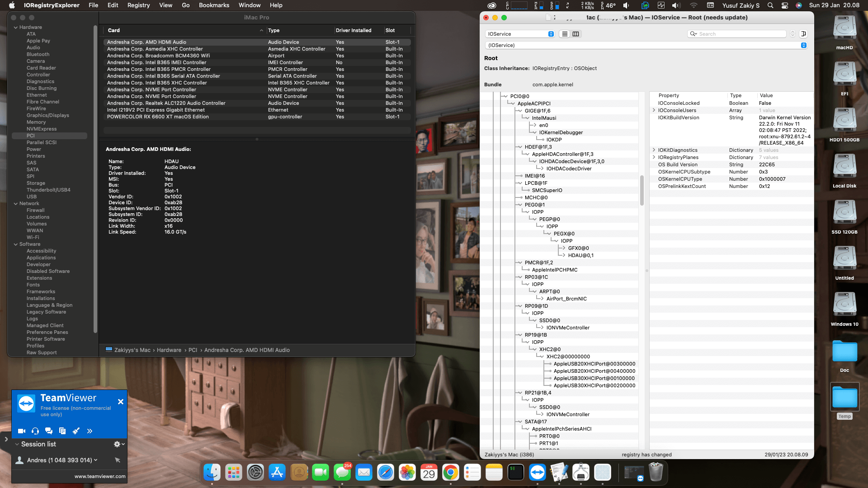Launch Terminal from the Dock
This screenshot has width=868, height=488.
pos(516,473)
